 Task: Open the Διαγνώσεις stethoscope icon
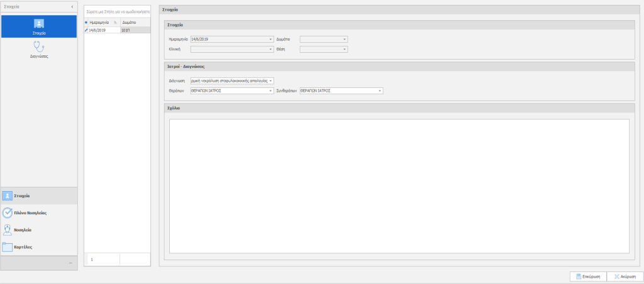[x=39, y=48]
